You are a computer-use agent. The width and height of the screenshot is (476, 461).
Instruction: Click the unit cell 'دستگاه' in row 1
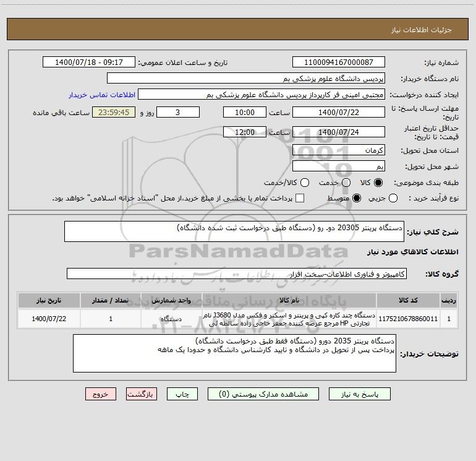(x=171, y=319)
